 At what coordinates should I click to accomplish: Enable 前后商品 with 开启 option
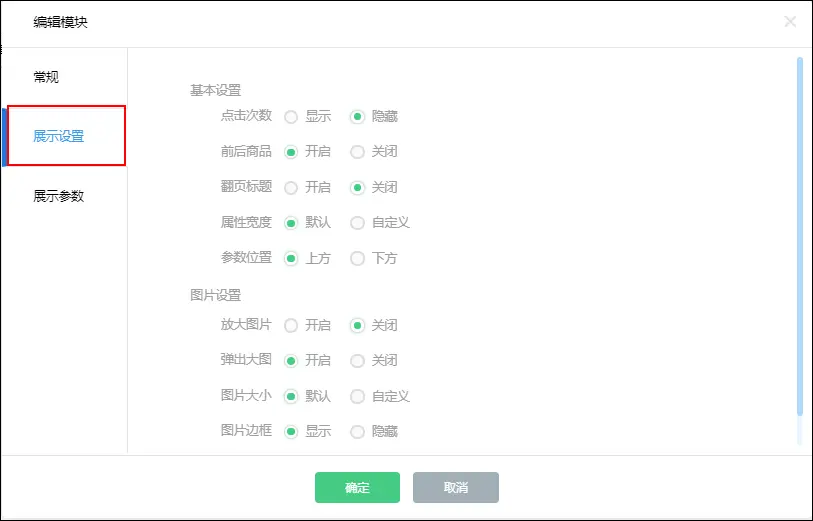pos(291,152)
